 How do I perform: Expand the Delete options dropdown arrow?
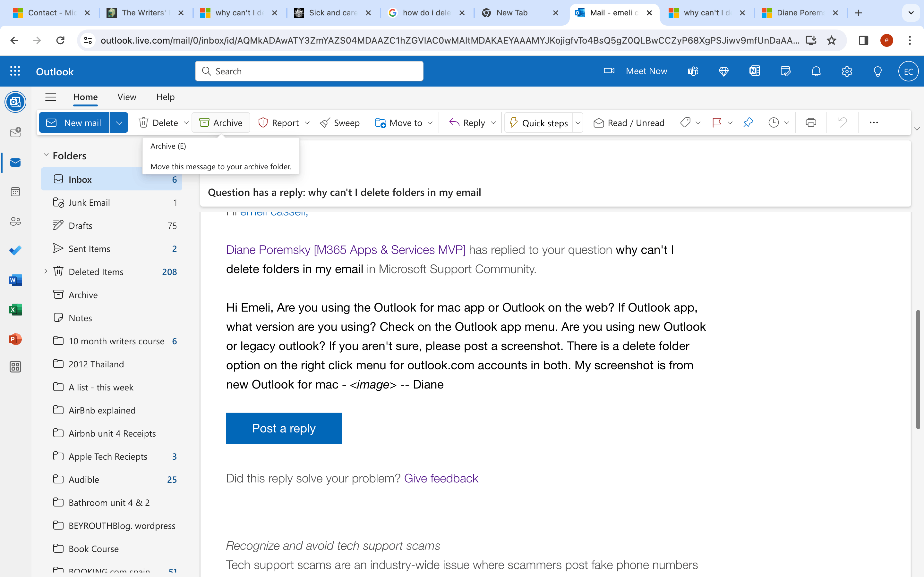[186, 123]
